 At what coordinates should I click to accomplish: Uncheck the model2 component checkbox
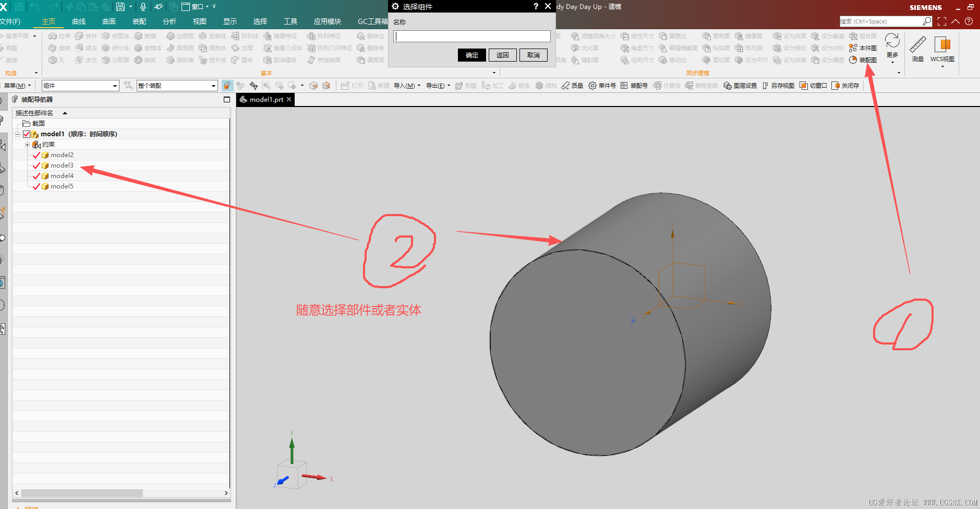pos(37,155)
